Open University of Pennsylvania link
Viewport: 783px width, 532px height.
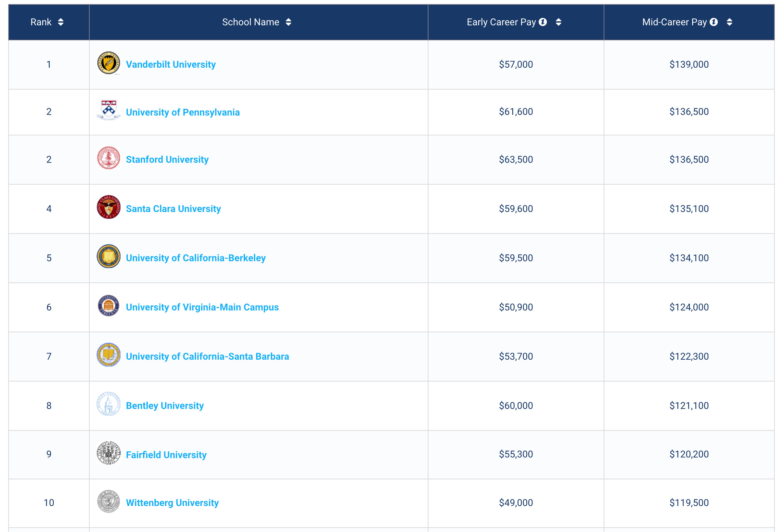pos(183,112)
